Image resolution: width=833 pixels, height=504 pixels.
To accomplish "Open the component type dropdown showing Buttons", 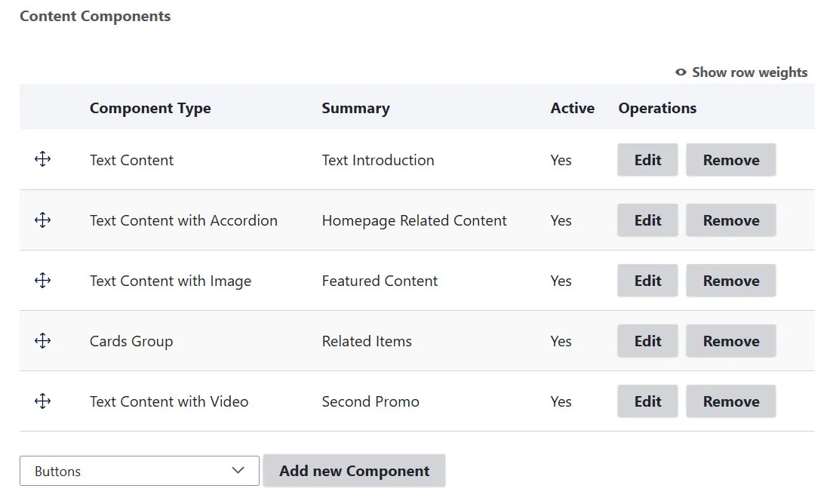I will [139, 471].
